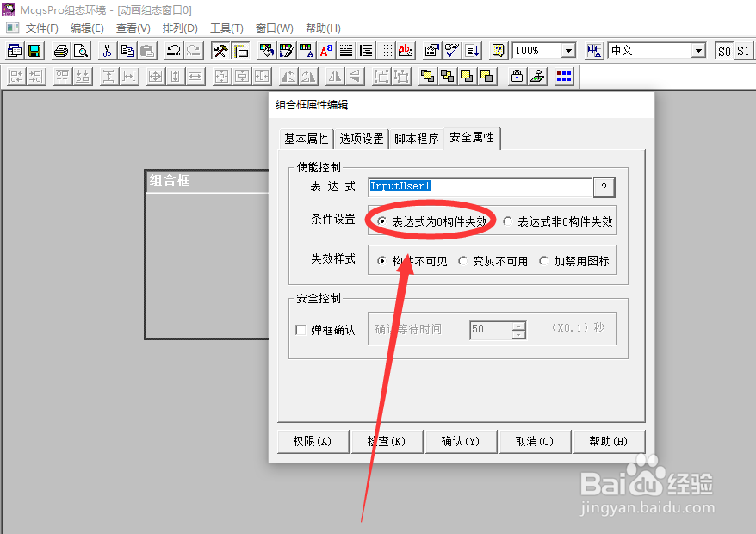The image size is (756, 534).
Task: Click the fill color (paint bucket) icon
Action: 266,51
